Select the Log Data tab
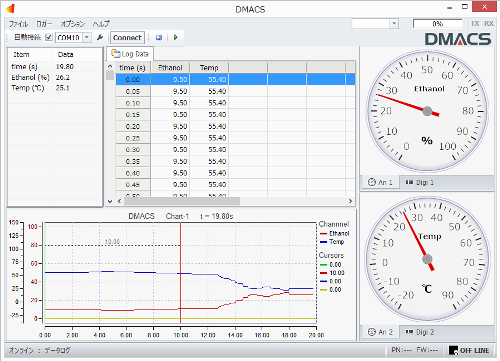500x361 pixels. point(130,54)
